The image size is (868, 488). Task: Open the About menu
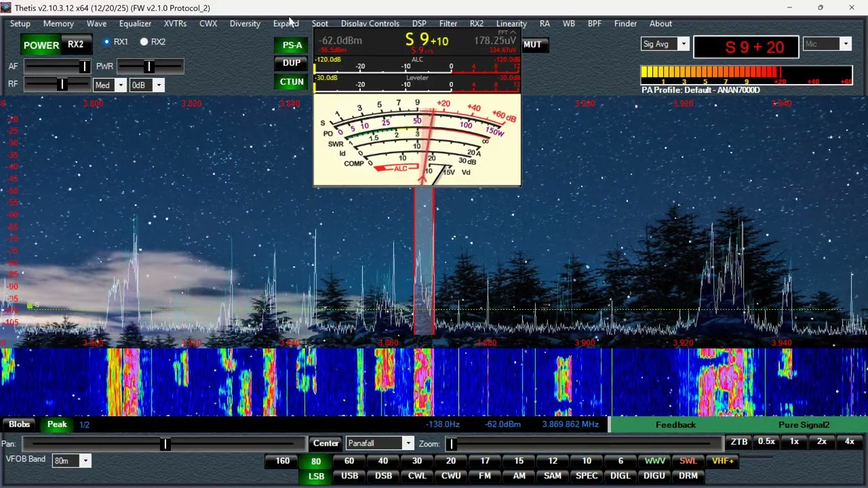pyautogui.click(x=660, y=24)
